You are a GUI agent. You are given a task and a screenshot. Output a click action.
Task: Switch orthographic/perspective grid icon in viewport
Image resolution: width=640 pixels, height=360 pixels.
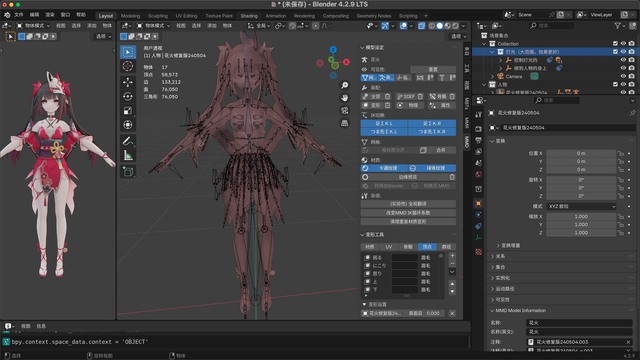[x=345, y=123]
